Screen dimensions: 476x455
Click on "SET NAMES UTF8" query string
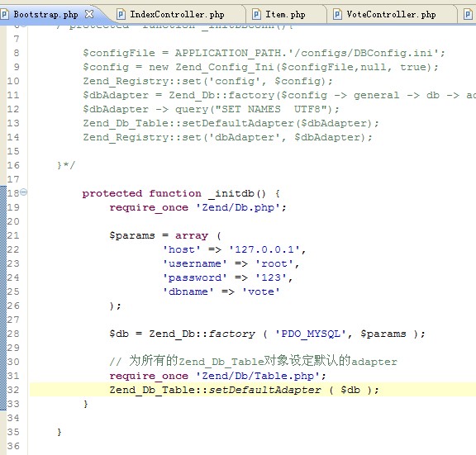pos(271,109)
